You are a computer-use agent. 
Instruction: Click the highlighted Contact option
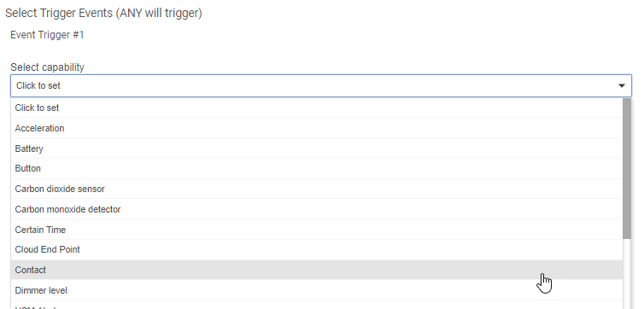[317, 270]
